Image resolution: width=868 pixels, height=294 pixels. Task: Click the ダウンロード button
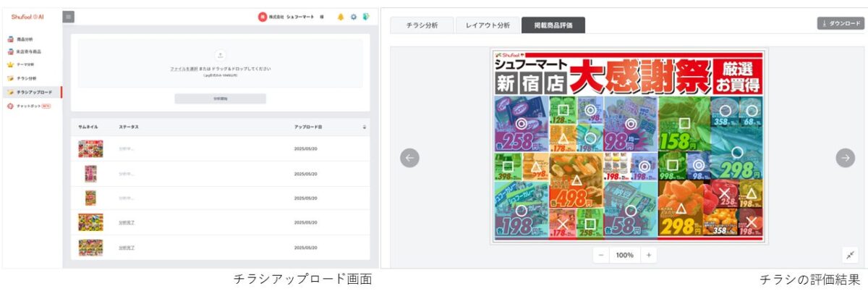point(841,24)
